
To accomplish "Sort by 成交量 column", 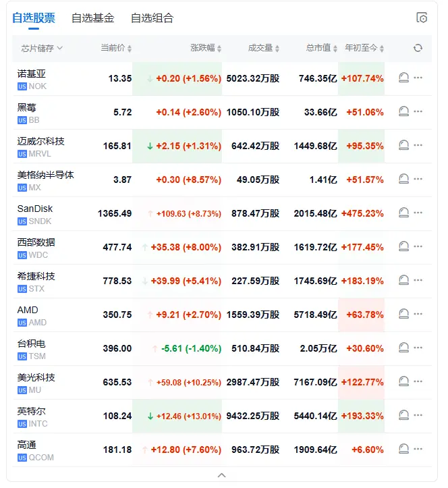I will click(264, 48).
